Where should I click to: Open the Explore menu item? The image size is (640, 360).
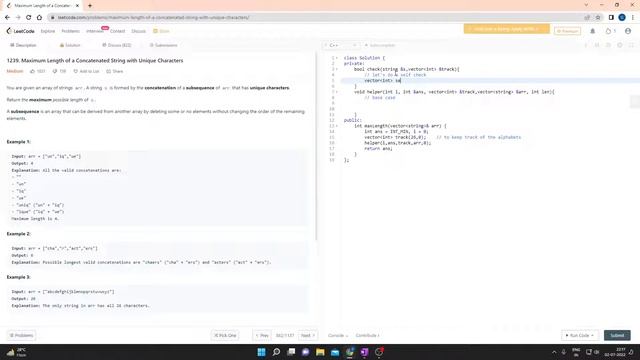48,31
